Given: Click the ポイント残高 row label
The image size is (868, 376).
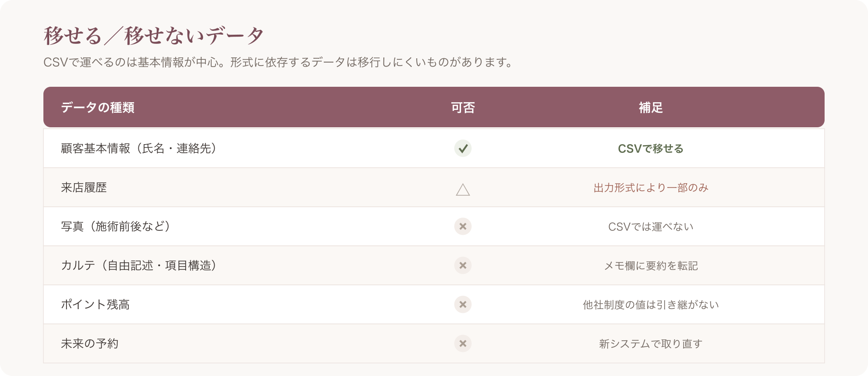Looking at the screenshot, I should [x=95, y=305].
